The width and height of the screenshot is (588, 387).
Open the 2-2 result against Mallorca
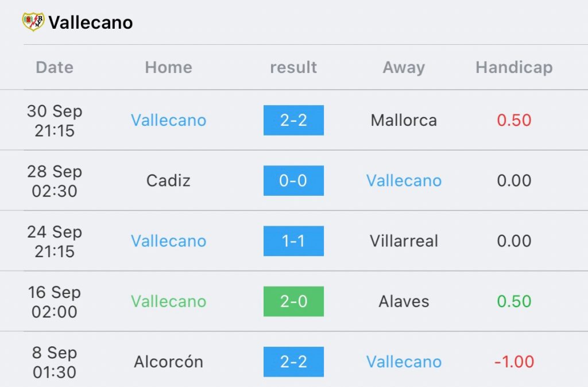coord(293,121)
